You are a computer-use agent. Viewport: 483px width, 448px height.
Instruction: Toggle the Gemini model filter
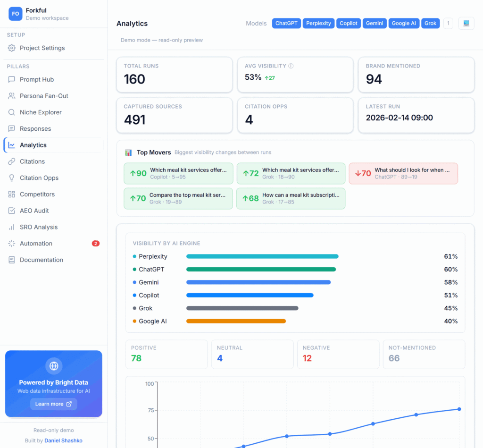tap(374, 23)
